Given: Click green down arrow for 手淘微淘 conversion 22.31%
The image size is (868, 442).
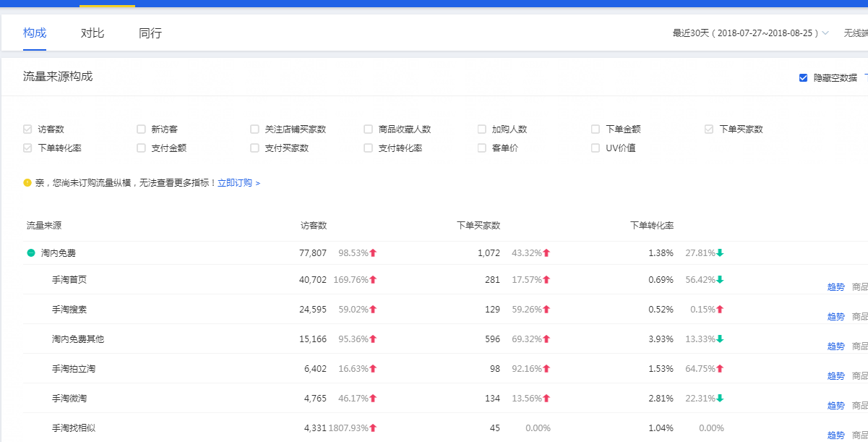Looking at the screenshot, I should (720, 399).
